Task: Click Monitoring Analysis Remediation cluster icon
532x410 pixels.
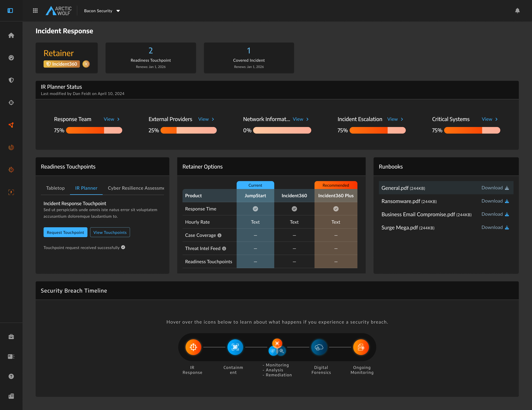Action: (x=277, y=347)
